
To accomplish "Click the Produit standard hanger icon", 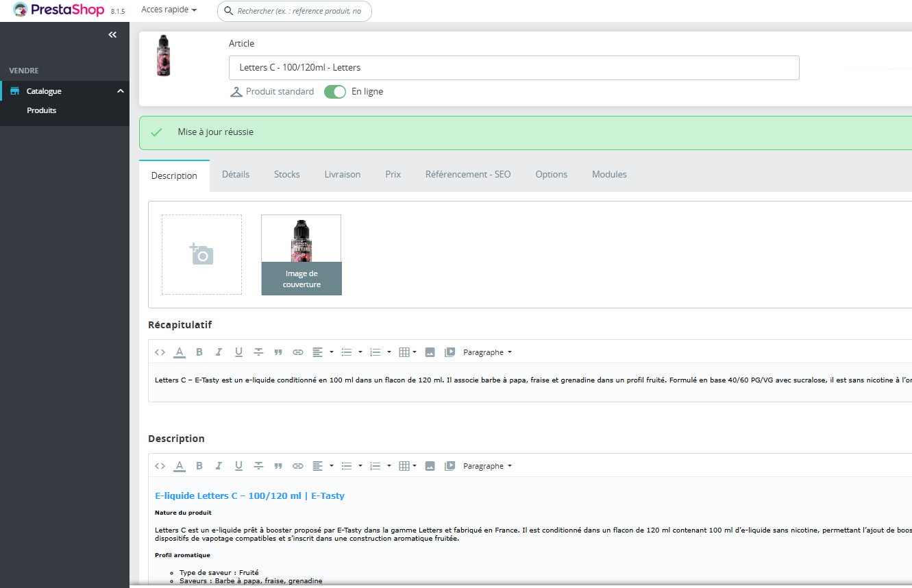I will 236,92.
